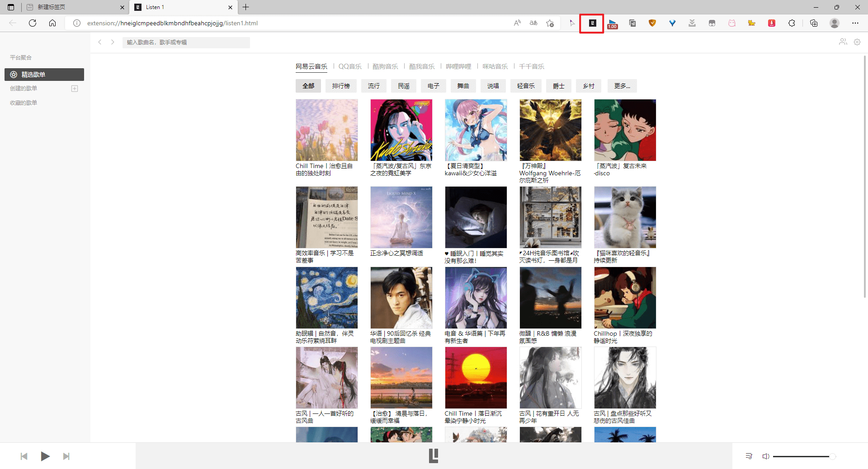The height and width of the screenshot is (469, 868).
Task: Switch to 网易云音乐 source tab
Action: click(x=311, y=66)
